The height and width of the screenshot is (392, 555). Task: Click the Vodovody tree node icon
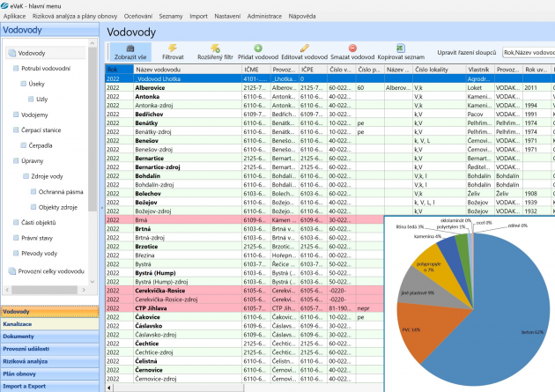(12, 53)
